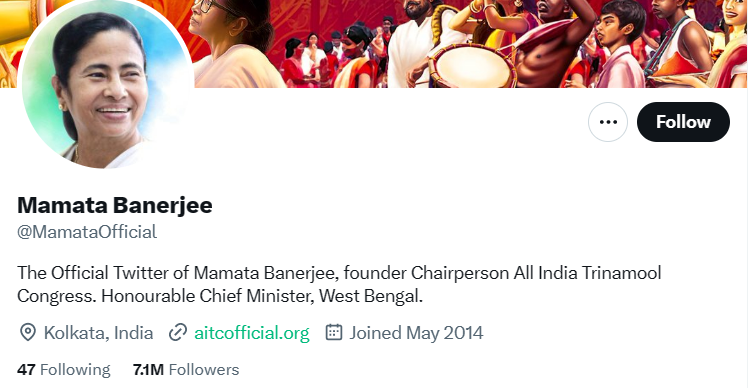This screenshot has height=388, width=750.
Task: Open the aitcofficial.org website link
Action: [x=252, y=333]
